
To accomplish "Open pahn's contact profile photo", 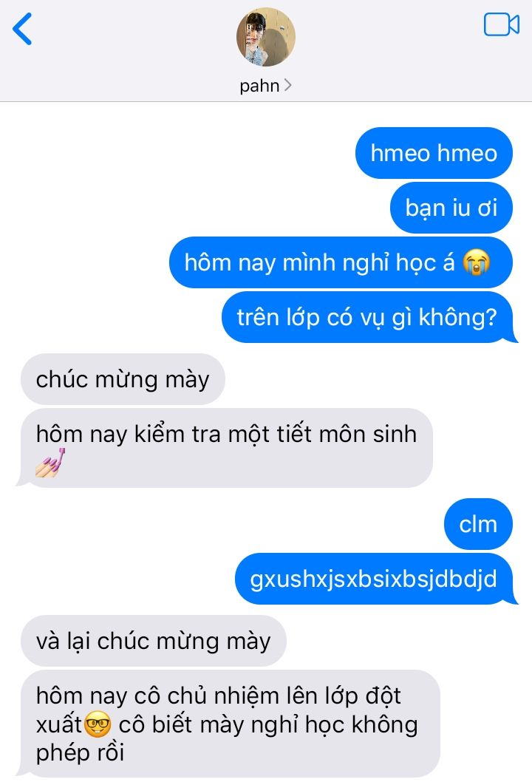I will [266, 37].
